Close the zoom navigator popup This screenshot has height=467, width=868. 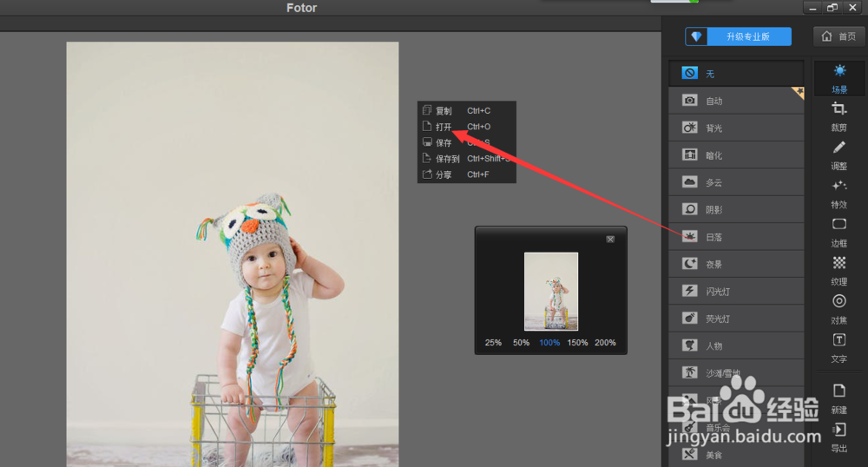[610, 239]
